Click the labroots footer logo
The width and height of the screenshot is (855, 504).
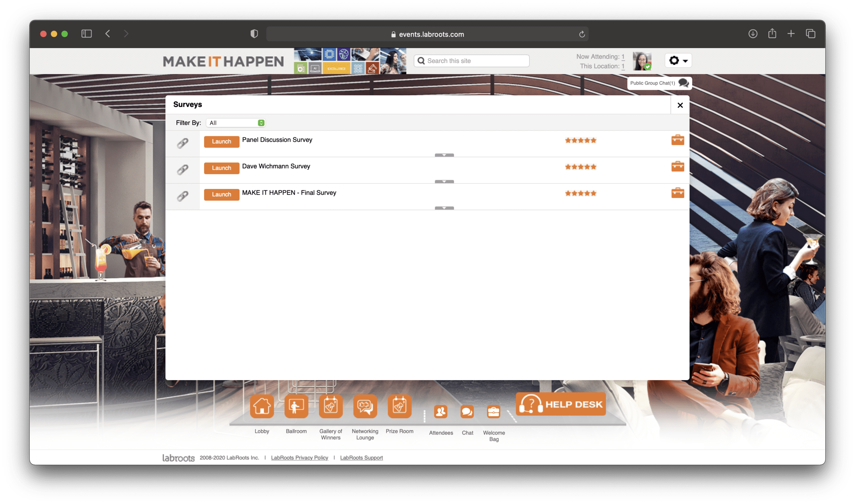point(178,458)
